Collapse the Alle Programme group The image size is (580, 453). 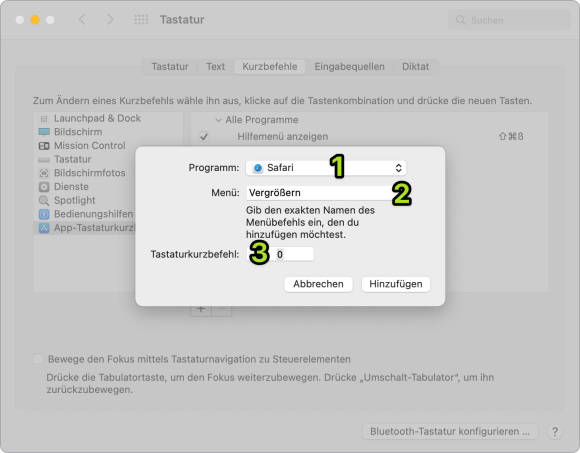coord(218,120)
